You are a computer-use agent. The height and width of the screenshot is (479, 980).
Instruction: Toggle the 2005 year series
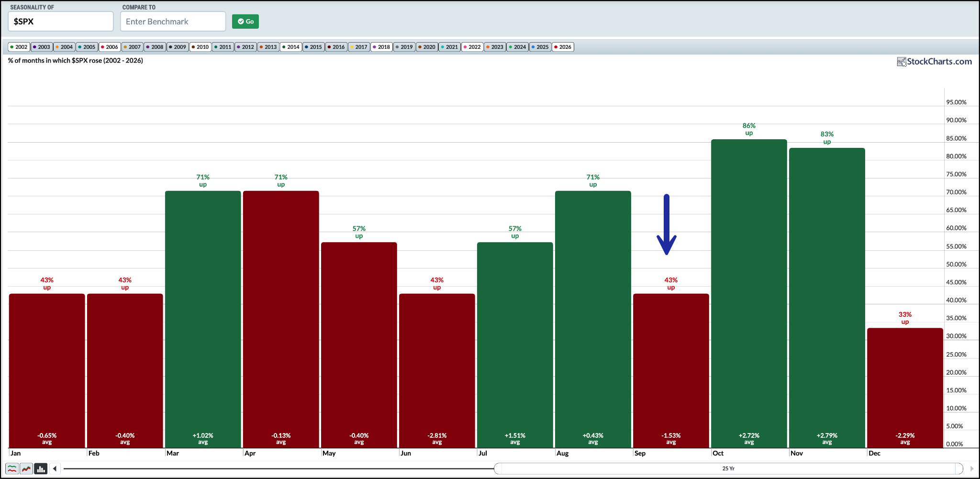tap(87, 47)
